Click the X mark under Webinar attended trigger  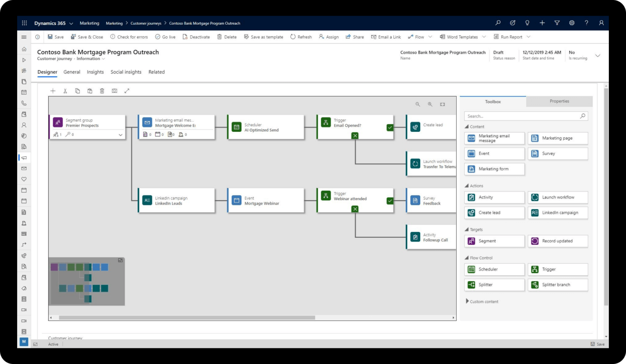pos(355,209)
